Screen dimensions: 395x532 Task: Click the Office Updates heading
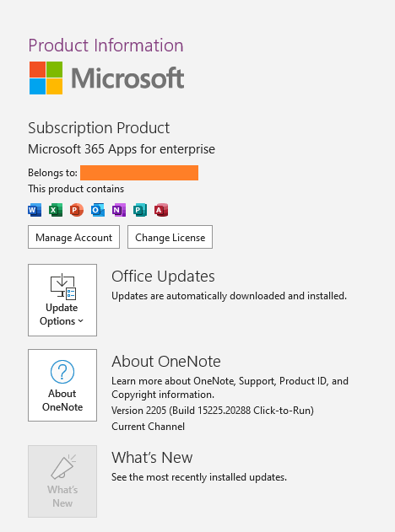pos(163,277)
